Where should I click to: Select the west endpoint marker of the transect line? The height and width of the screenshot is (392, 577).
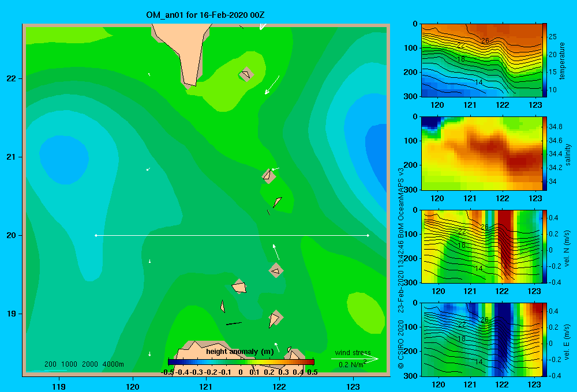96,235
